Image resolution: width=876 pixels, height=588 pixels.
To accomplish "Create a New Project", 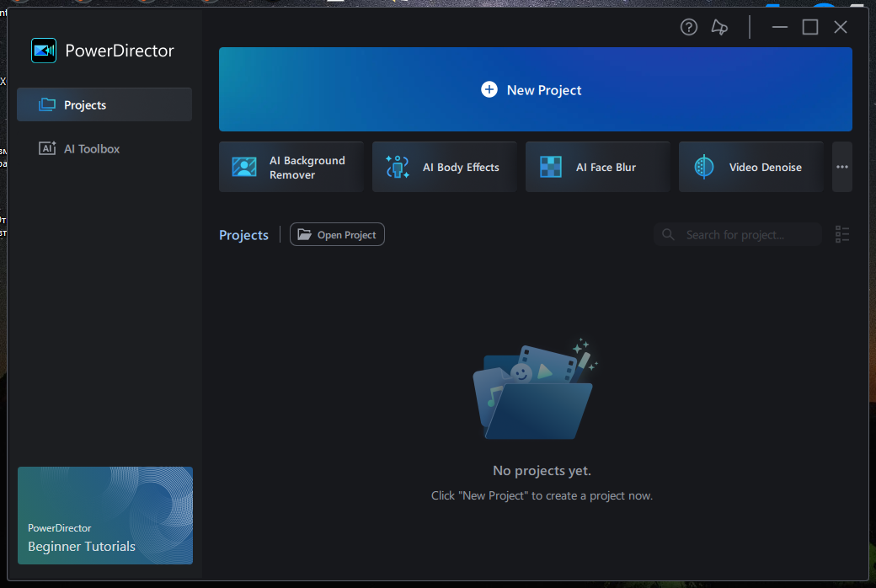I will pos(535,90).
